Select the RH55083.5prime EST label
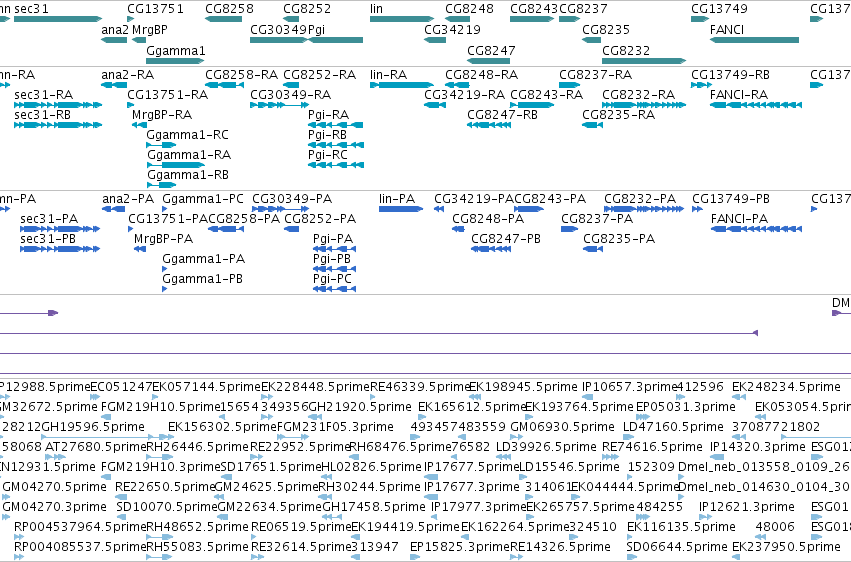Image resolution: width=851 pixels, height=562 pixels. (x=198, y=547)
